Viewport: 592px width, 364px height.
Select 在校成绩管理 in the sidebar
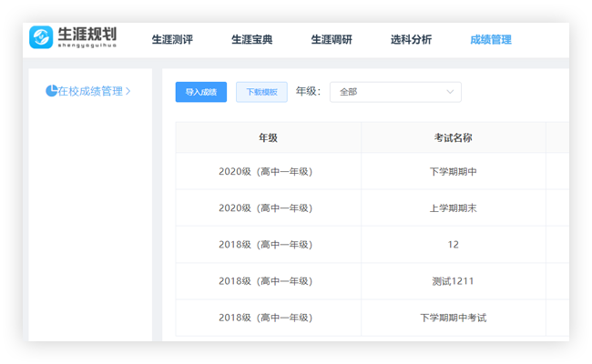coord(89,91)
